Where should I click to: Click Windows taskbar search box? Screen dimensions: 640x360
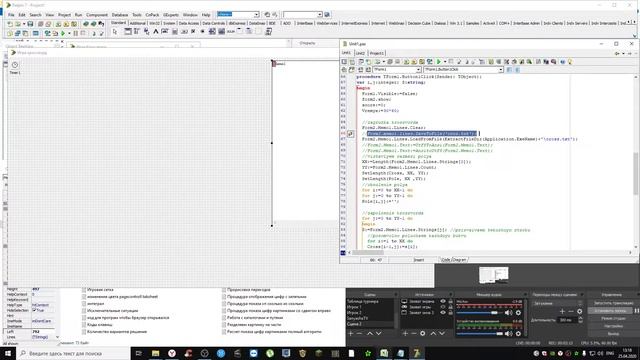pyautogui.click(x=73, y=353)
